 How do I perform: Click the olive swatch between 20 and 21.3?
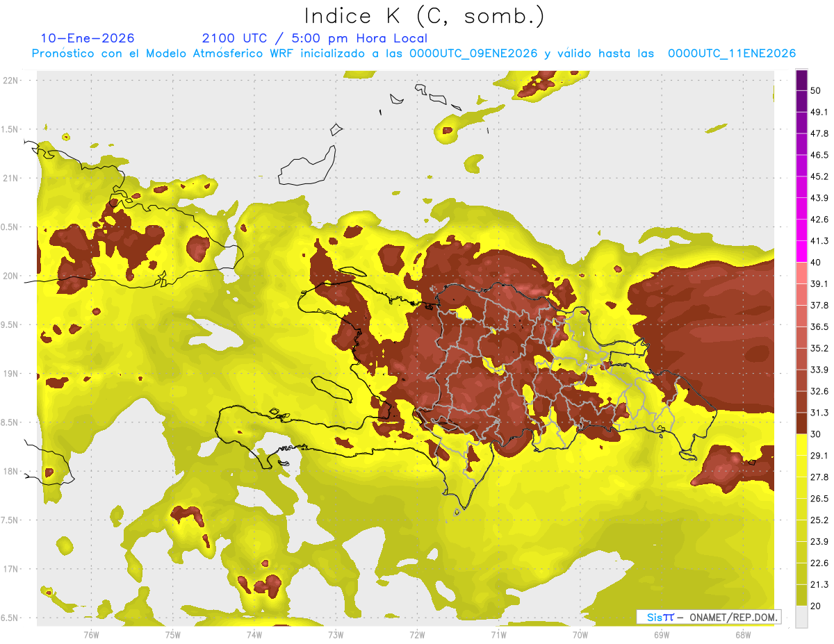[x=801, y=595]
